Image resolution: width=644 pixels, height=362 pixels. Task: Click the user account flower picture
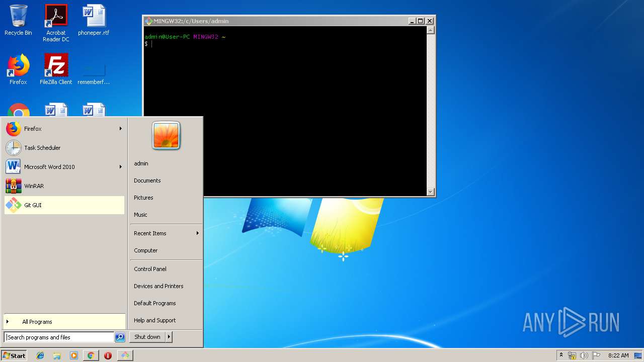[166, 136]
